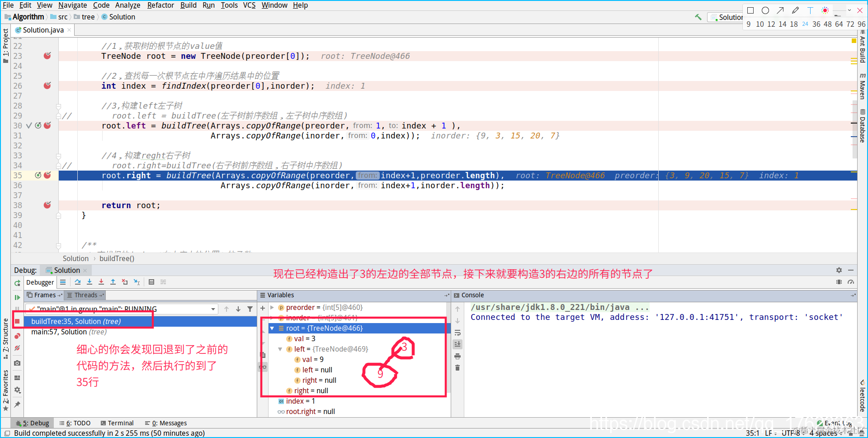Select the pencil tool in annotation toolbar
Viewport: 868px width, 438px height.
click(795, 10)
